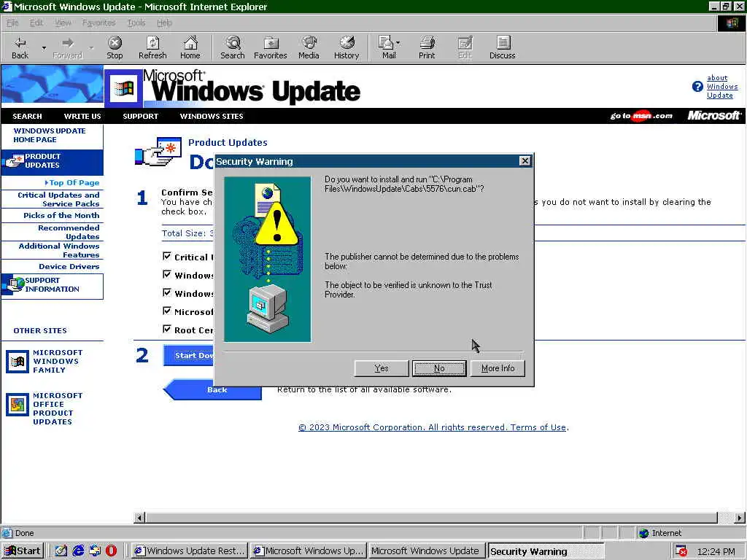The width and height of the screenshot is (747, 560).
Task: Click the Start Download button
Action: [x=189, y=355]
